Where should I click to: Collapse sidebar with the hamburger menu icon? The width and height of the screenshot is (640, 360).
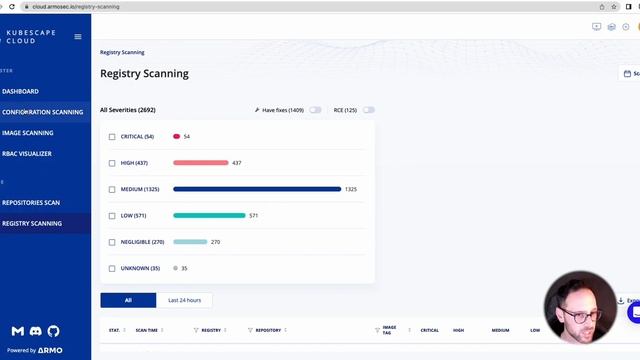pos(78,37)
